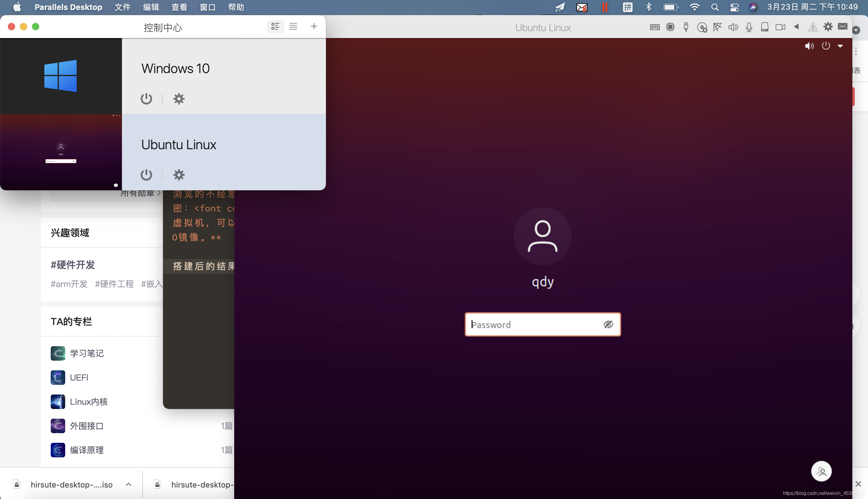
Task: Click the keyboard icon in Ubuntu Linux toolbar
Action: [654, 27]
